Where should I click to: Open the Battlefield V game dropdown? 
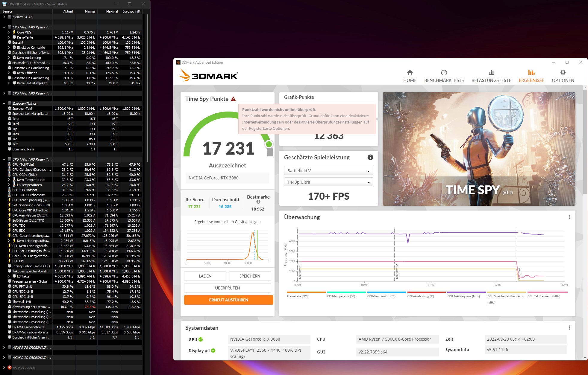click(328, 171)
